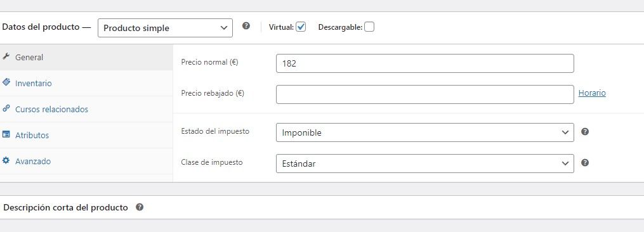Open the Producto simple type dropdown
This screenshot has height=232, width=644.
click(165, 28)
